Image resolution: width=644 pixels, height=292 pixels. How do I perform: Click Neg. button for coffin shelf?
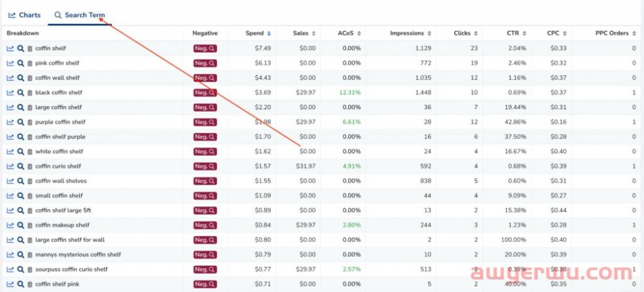point(205,48)
